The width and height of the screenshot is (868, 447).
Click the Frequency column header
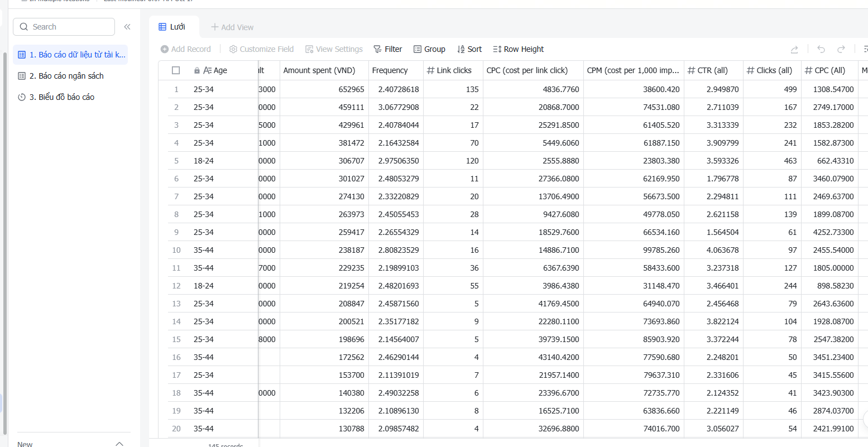pyautogui.click(x=396, y=70)
